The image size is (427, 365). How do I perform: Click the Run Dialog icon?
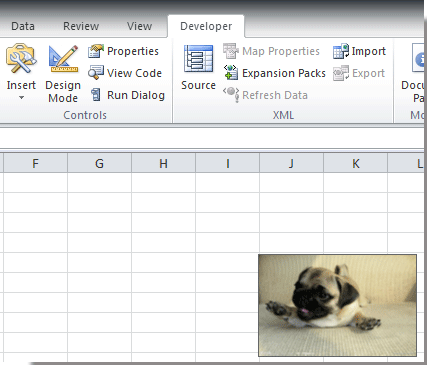click(96, 95)
